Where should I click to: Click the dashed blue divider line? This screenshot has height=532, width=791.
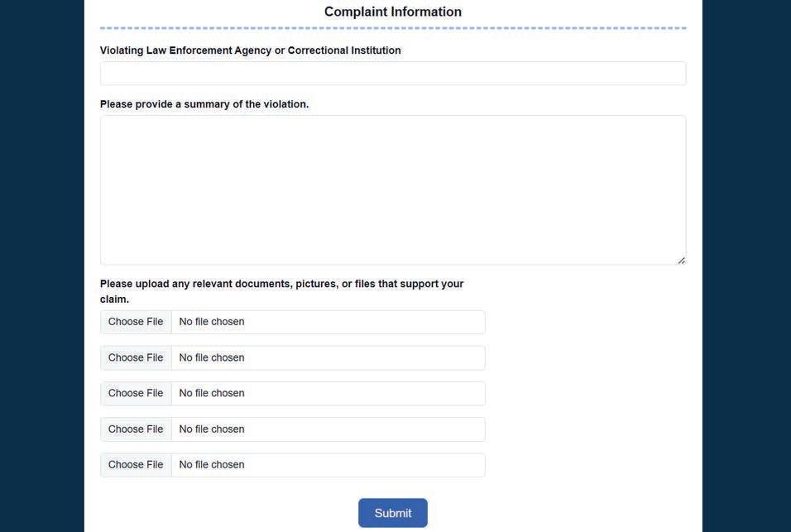(392, 28)
